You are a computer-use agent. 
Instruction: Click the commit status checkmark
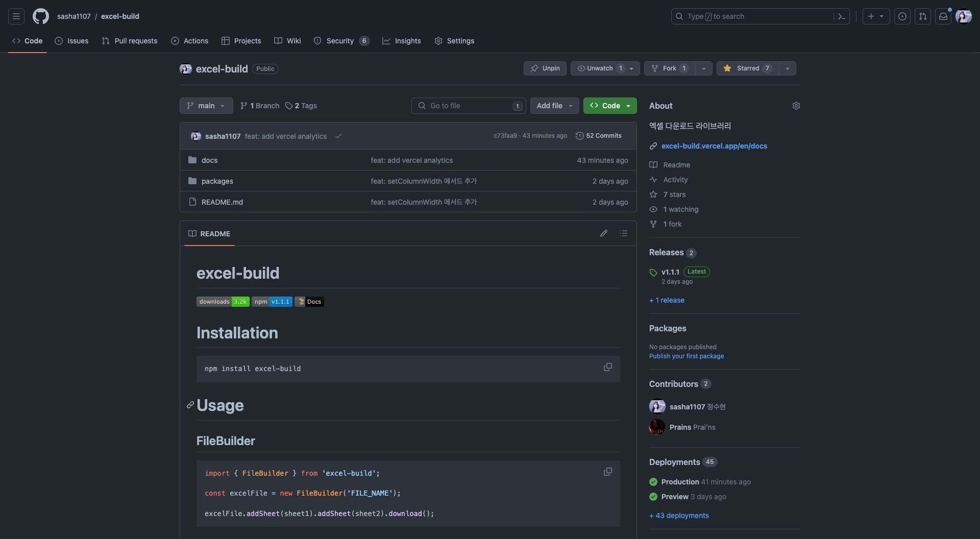(x=338, y=136)
